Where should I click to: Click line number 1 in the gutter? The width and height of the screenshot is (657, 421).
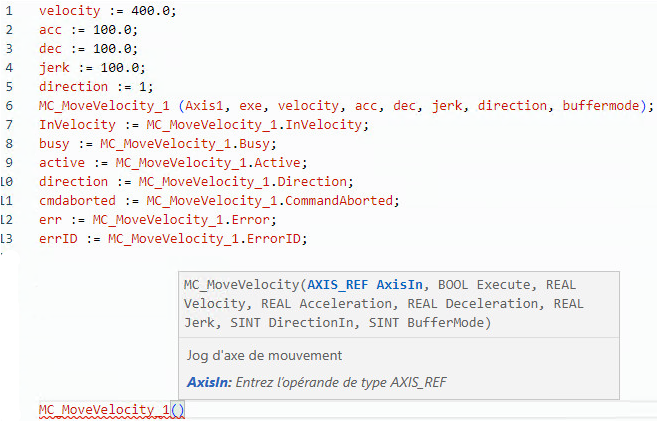(9, 11)
